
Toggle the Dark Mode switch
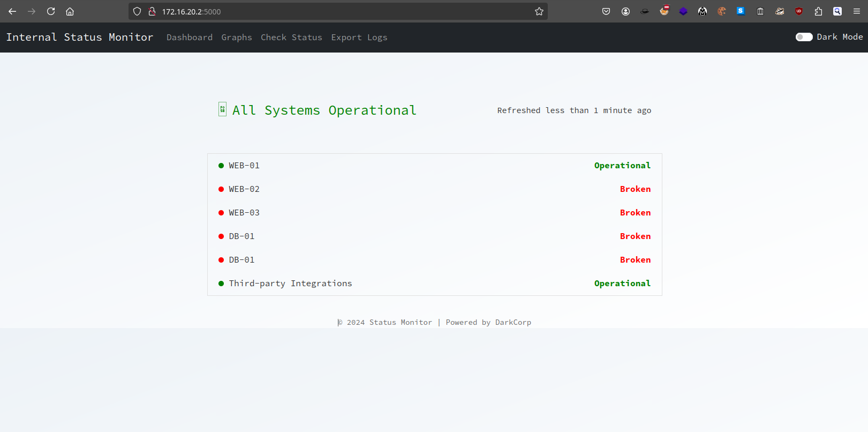804,37
